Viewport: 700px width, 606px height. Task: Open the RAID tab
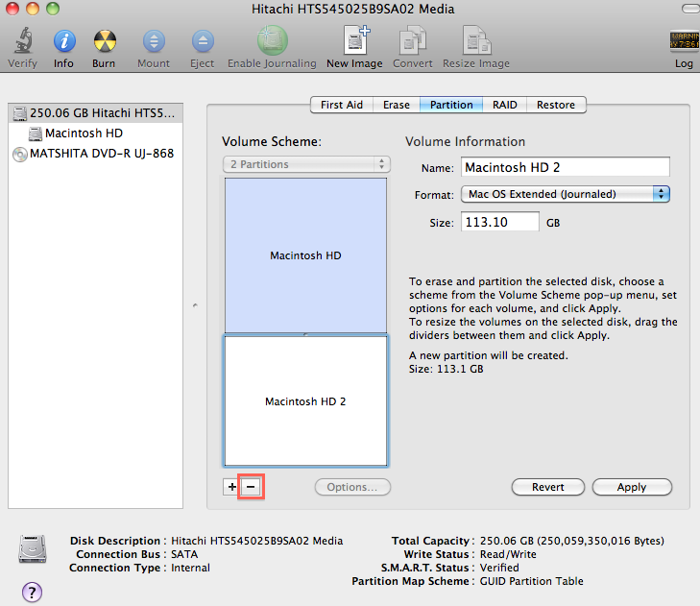504,105
